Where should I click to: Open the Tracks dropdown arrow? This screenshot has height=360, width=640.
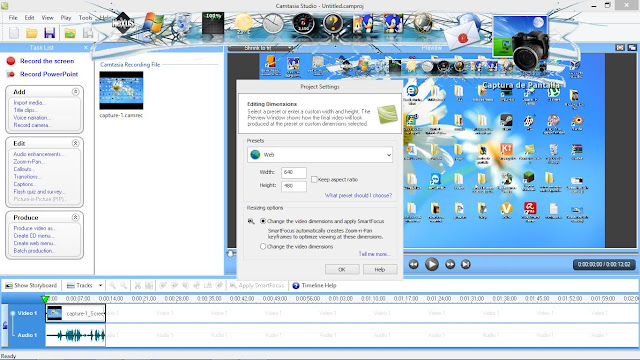click(x=100, y=285)
